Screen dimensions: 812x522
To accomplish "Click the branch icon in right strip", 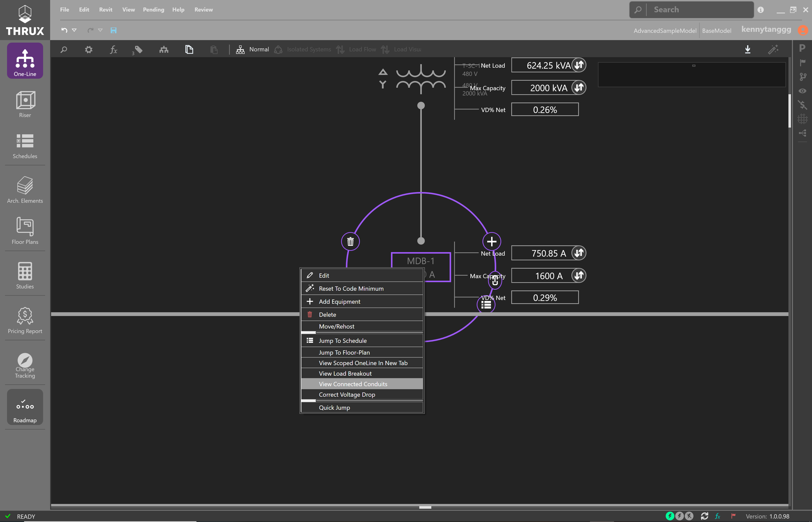I will (802, 77).
